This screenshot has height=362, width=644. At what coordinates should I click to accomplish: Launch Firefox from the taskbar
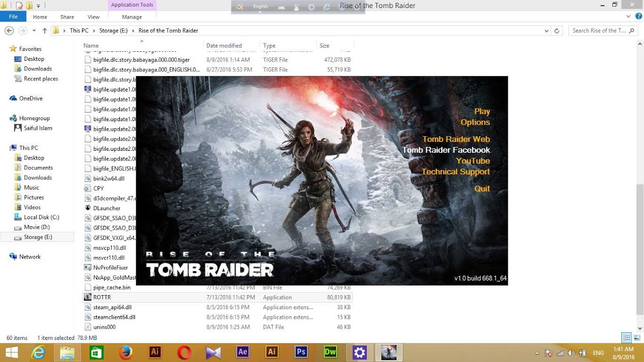pyautogui.click(x=125, y=352)
